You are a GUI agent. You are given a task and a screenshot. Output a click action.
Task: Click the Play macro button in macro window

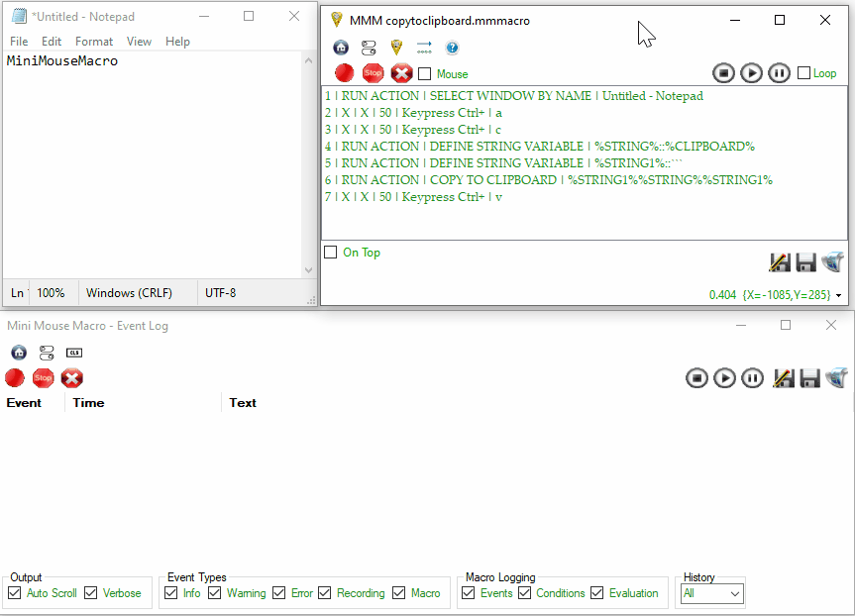(x=751, y=73)
